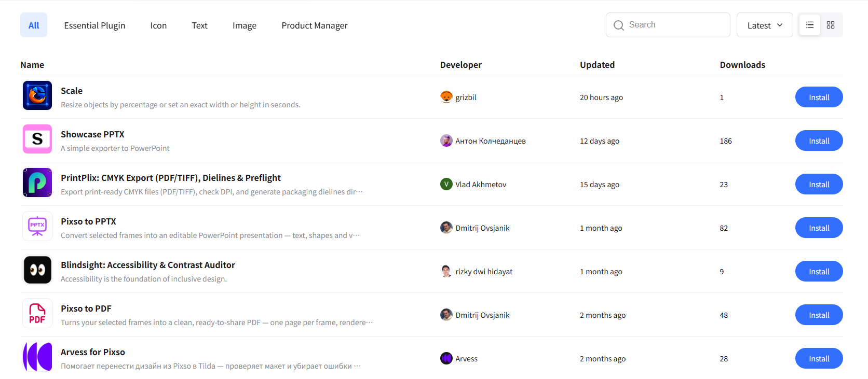
Task: Click the Downloads column header
Action: click(x=742, y=65)
